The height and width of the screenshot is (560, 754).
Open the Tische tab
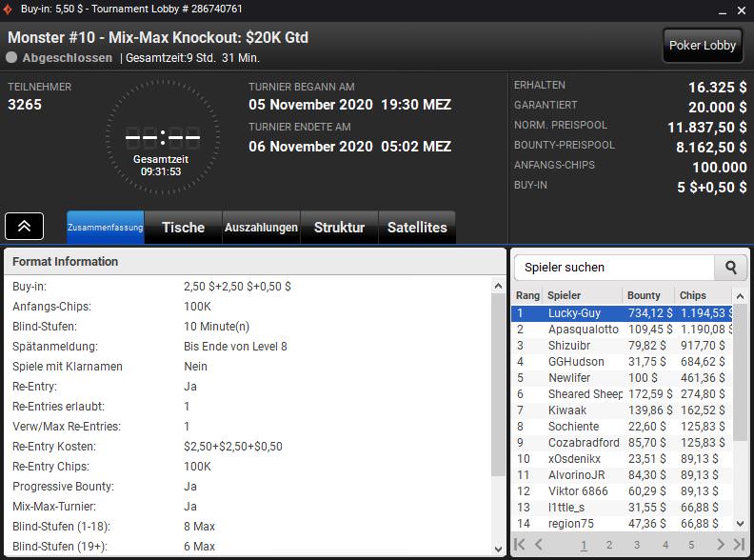point(183,228)
